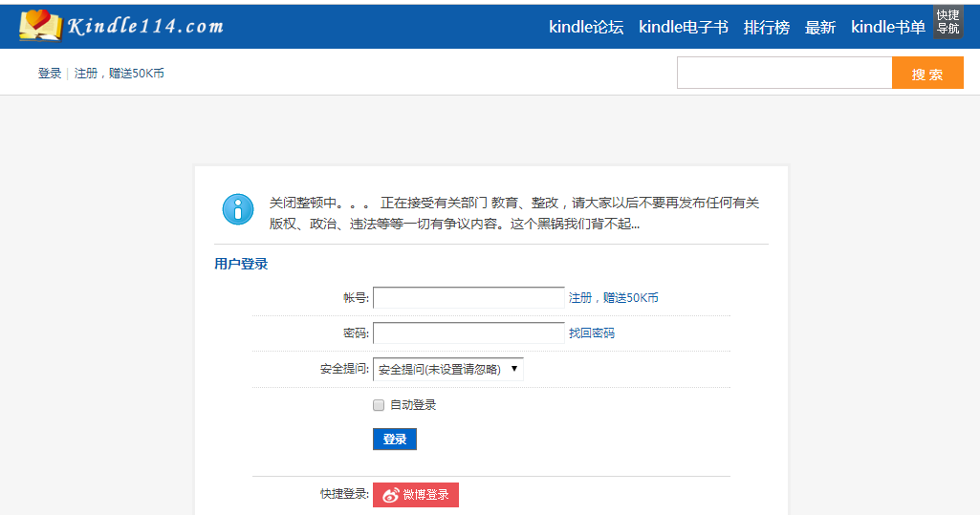Click the red 微博登录 button
The width and height of the screenshot is (980, 515).
[416, 495]
